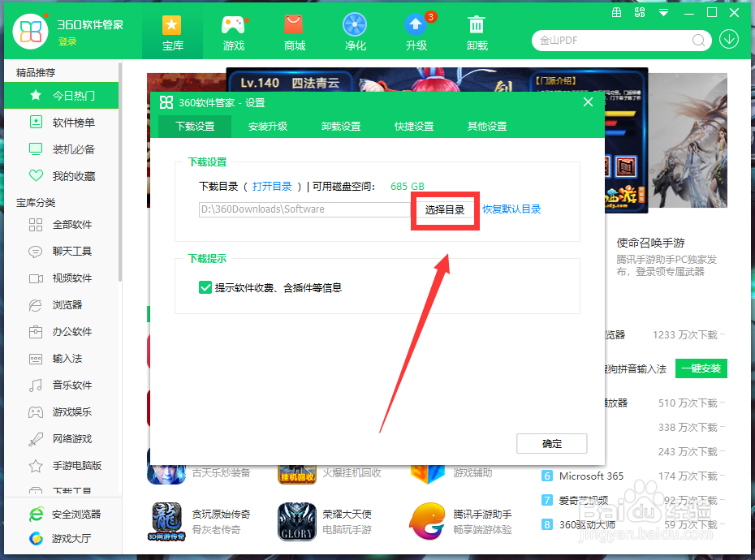Select 网络游戏 category
Image resolution: width=755 pixels, height=560 pixels.
61,439
